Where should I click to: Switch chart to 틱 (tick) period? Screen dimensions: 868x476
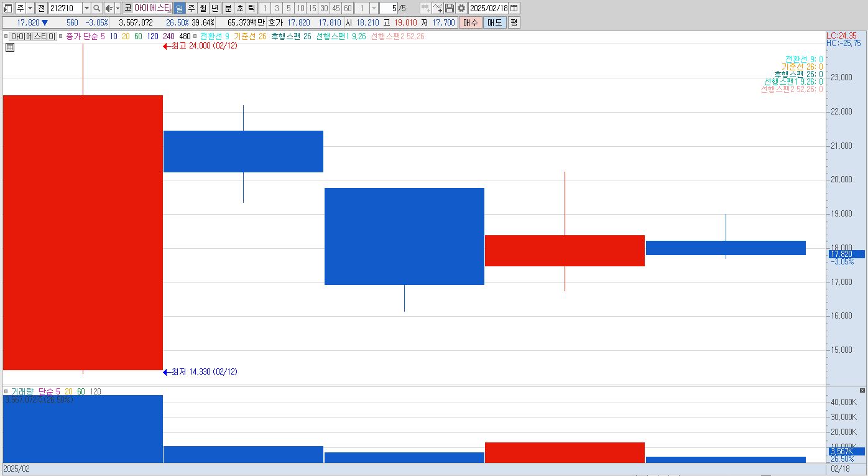pos(251,8)
